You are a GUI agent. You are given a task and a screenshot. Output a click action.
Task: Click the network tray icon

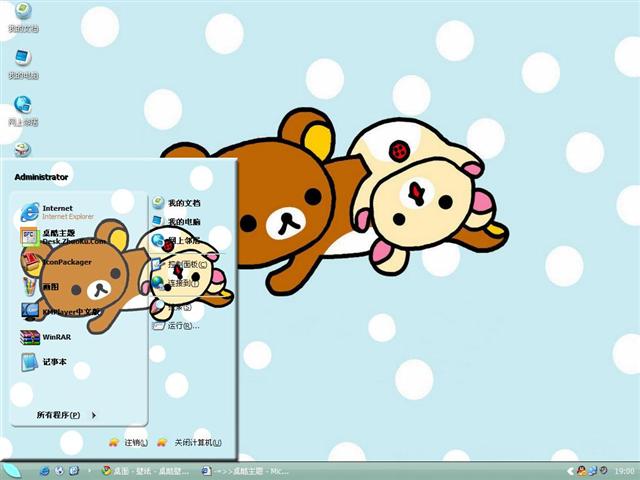click(593, 471)
